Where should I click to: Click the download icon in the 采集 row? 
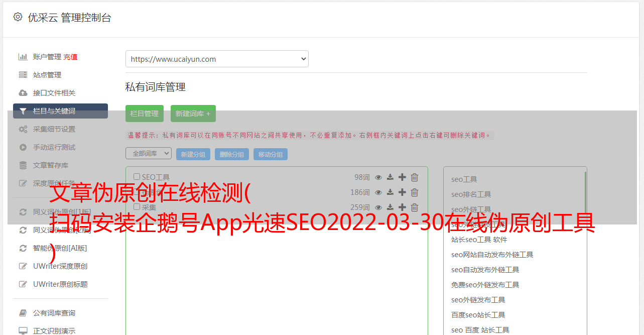click(x=391, y=207)
